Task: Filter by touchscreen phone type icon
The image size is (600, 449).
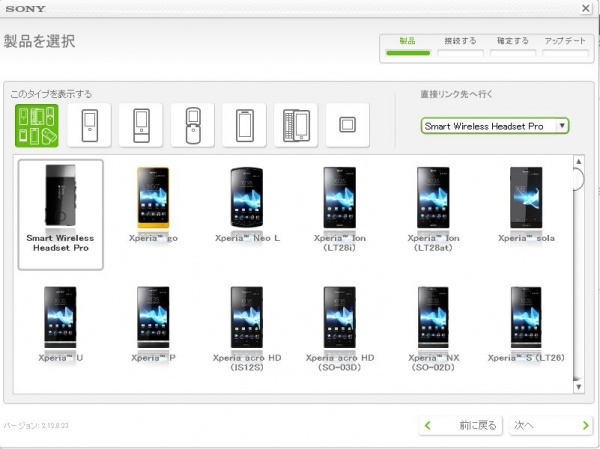Action: 243,125
